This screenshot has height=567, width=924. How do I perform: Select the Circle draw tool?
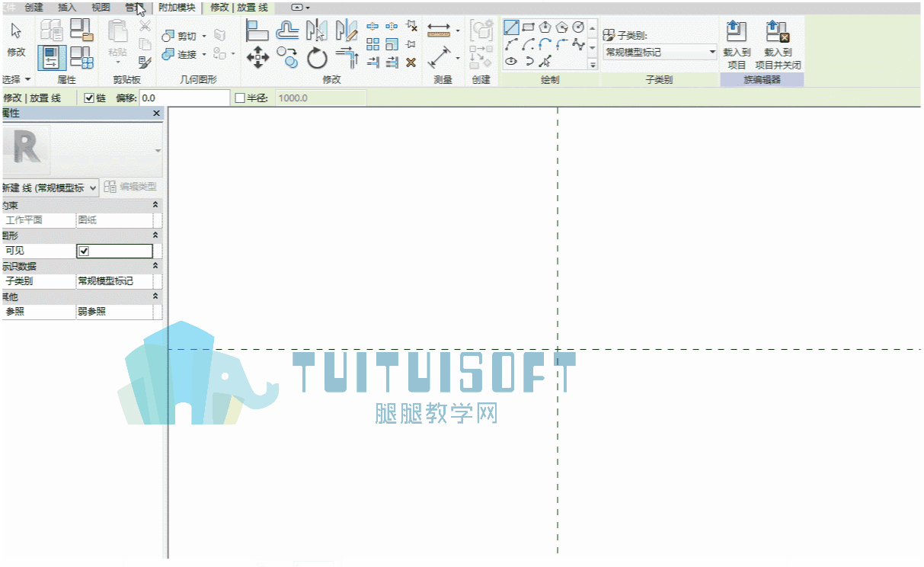click(578, 28)
